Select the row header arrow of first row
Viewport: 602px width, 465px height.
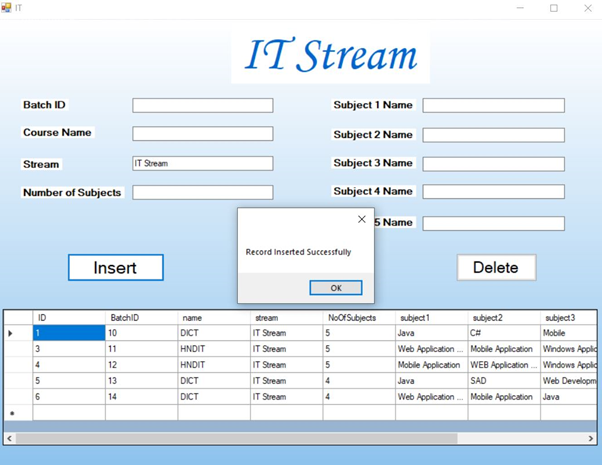pos(18,333)
